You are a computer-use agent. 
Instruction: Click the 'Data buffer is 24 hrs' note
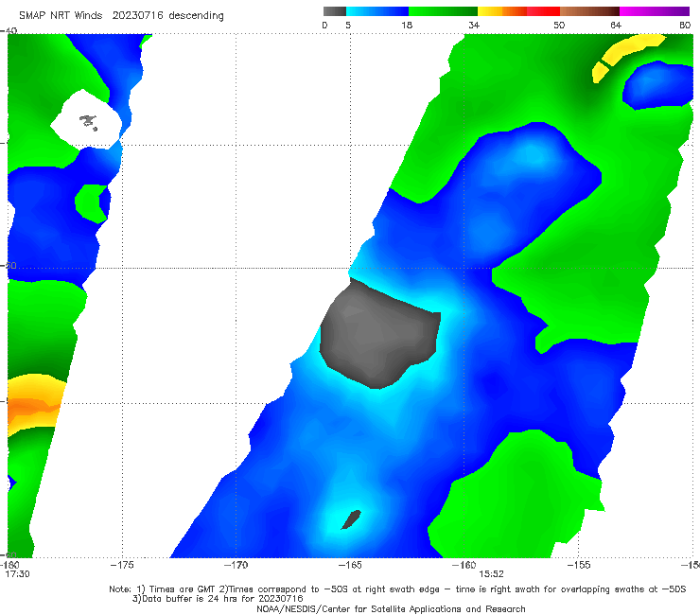218,599
